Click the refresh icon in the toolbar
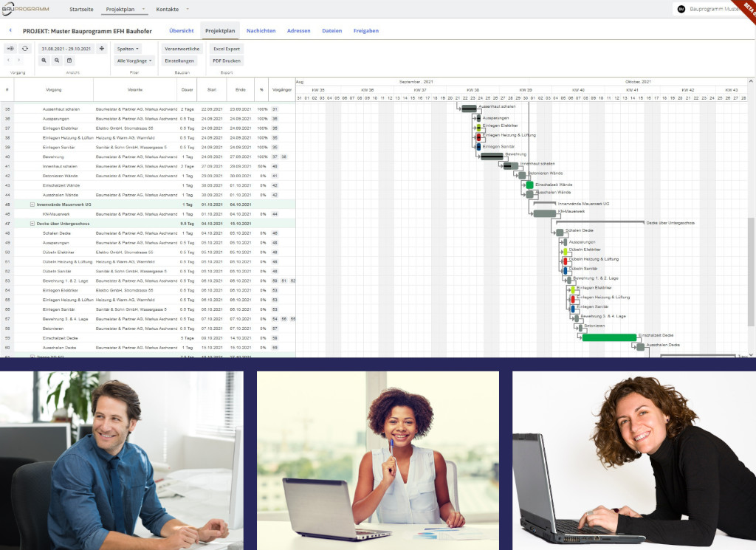This screenshot has width=756, height=550. (x=25, y=49)
